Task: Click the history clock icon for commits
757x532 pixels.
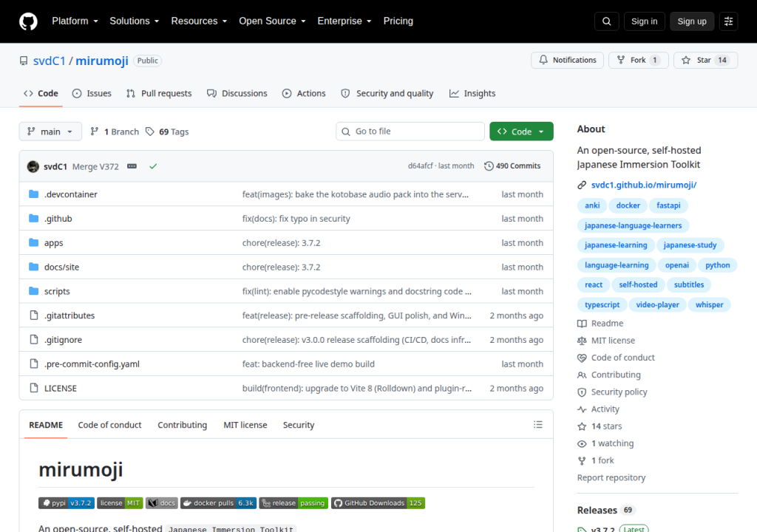Action: click(489, 166)
